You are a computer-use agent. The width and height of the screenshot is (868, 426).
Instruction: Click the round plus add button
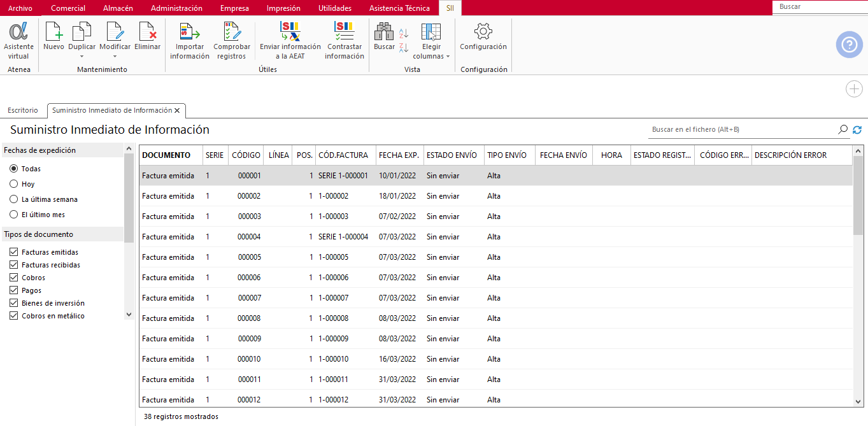[854, 89]
